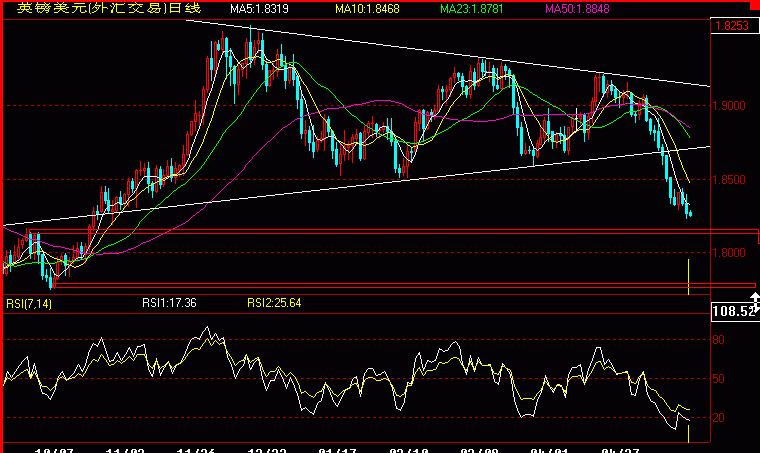Click the RSI axis level 50
This screenshot has width=760, height=453.
point(718,379)
